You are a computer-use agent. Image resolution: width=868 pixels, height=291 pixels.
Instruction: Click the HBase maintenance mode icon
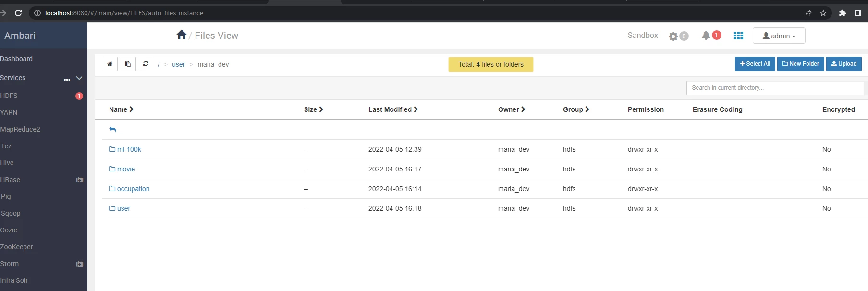(x=80, y=180)
